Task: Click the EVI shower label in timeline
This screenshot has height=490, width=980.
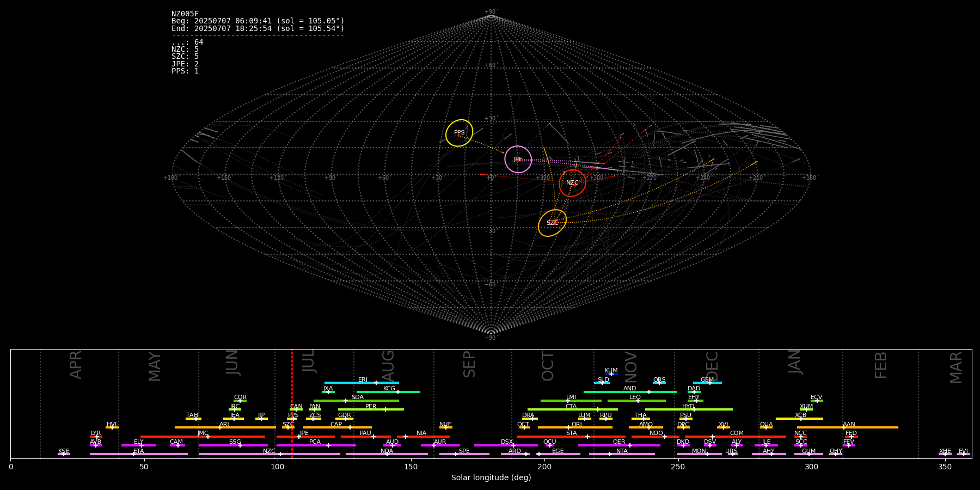Action: [963, 451]
